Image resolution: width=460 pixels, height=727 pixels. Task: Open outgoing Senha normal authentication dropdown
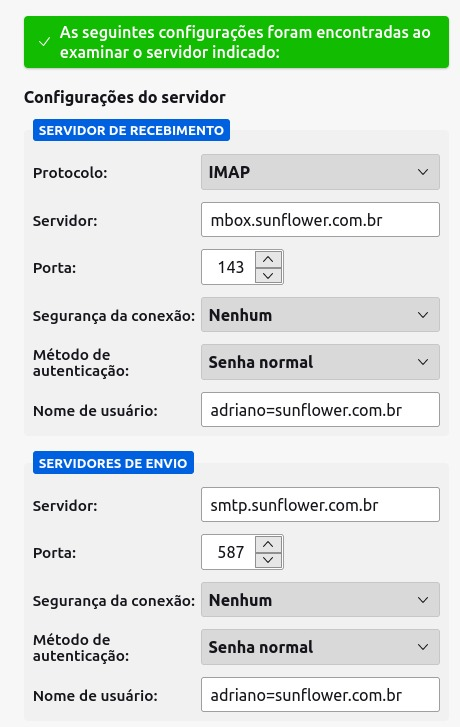click(320, 647)
